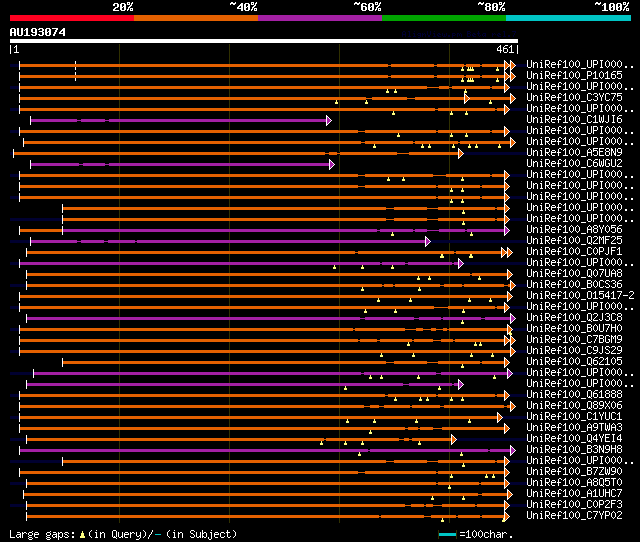The height and width of the screenshot is (542, 640).
Task: Select the UniRef100_Q2MF25 label
Action: 574,241
